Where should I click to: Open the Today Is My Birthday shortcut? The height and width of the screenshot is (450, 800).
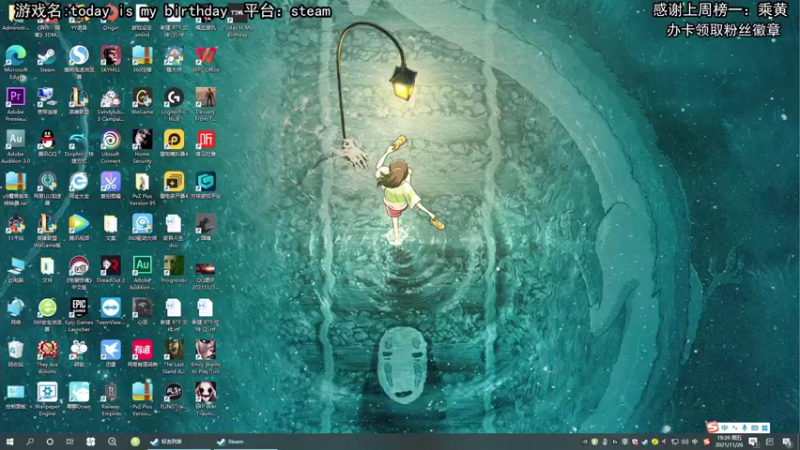[x=238, y=20]
